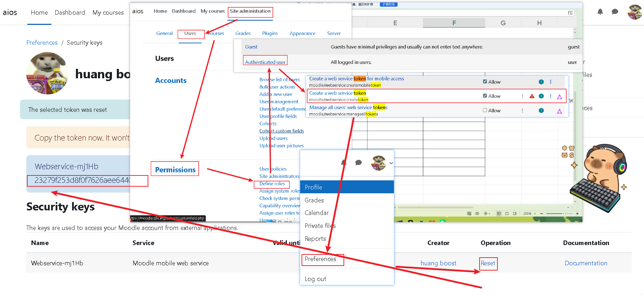Click the Reset link for Webservice-mj1Hb
644x295 pixels.
pyautogui.click(x=488, y=263)
